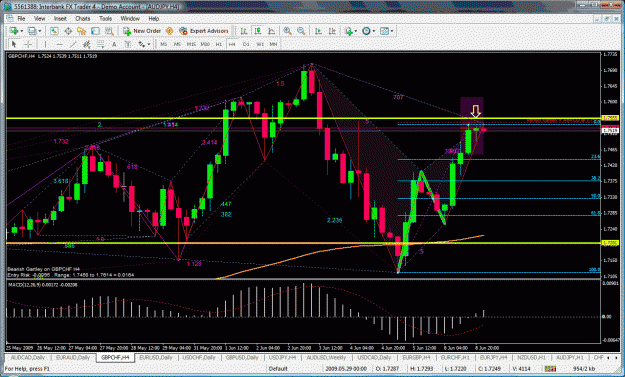Open the Strategy Tester icon
The height and width of the screenshot is (377, 625).
coord(109,31)
